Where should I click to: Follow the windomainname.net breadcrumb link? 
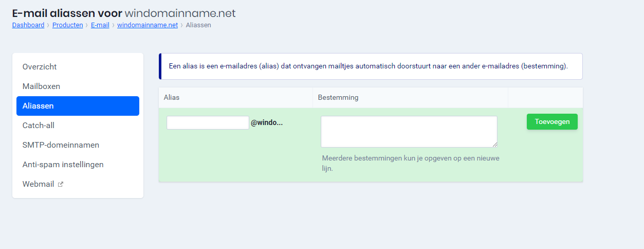(148, 25)
